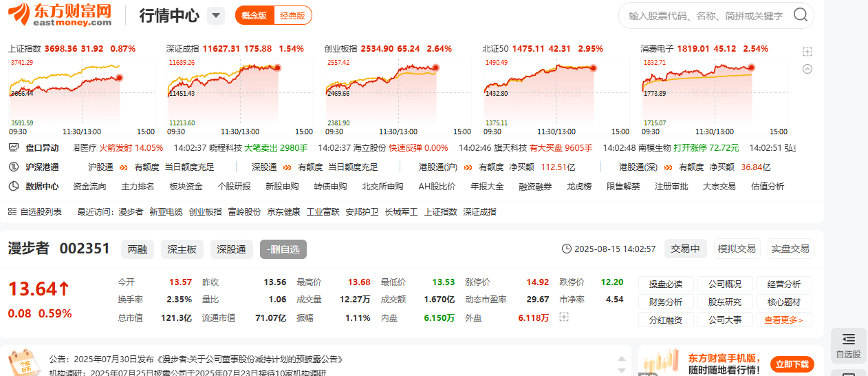
Task: Open 融资融券 data page
Action: tap(535, 186)
